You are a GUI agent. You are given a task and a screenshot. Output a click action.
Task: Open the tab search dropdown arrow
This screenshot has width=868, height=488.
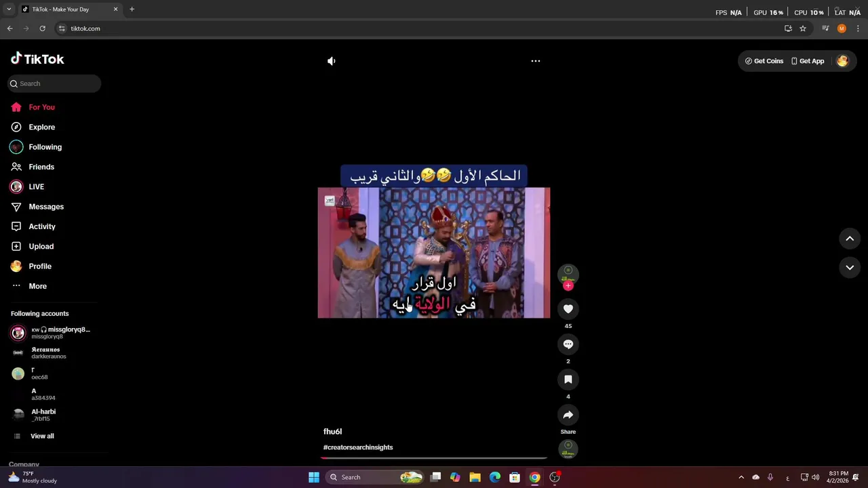pos(9,9)
